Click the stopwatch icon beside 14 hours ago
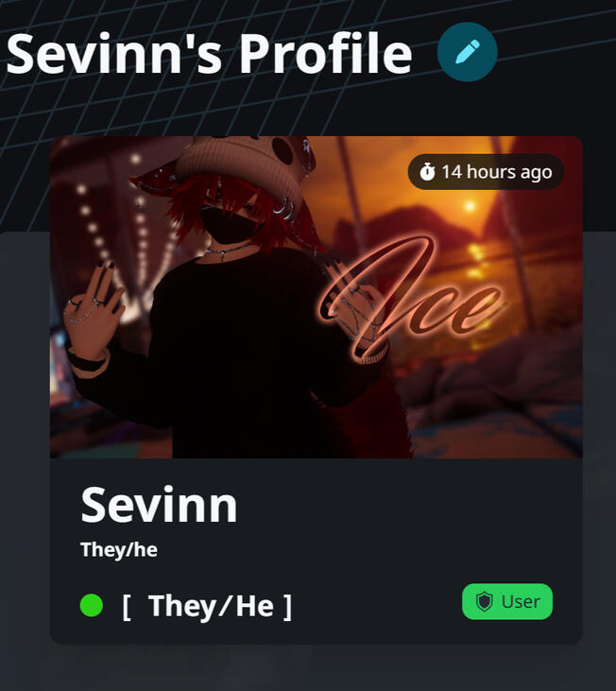Image resolution: width=616 pixels, height=691 pixels. [427, 172]
